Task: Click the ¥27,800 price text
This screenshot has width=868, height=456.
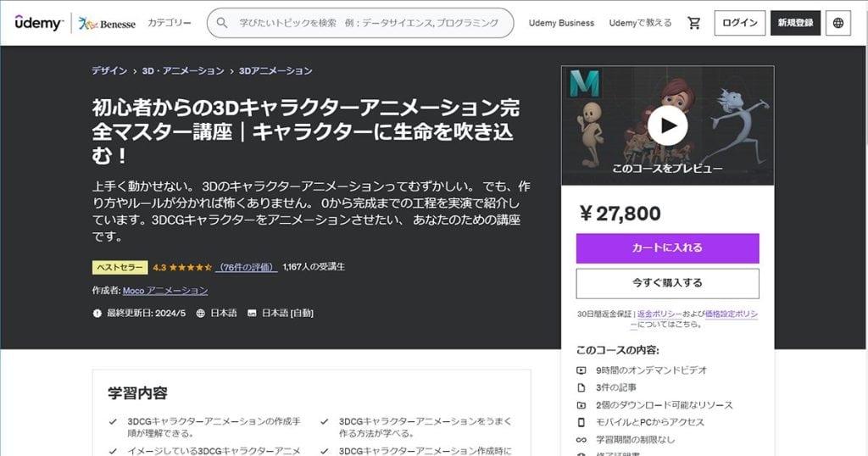Action: coord(620,213)
